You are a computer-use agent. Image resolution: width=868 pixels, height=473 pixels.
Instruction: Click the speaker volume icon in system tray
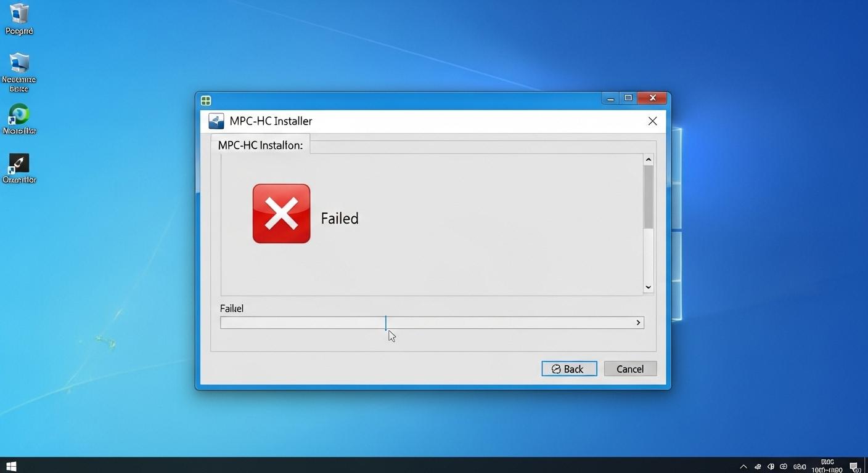[771, 467]
